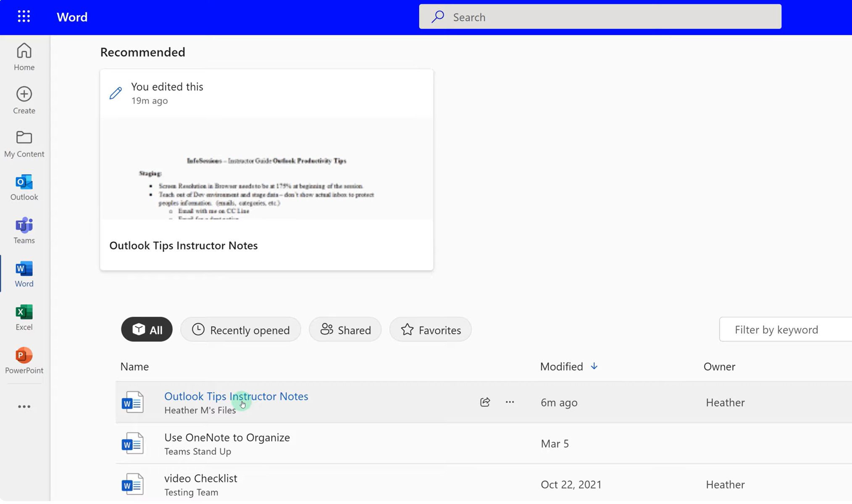The image size is (852, 504).
Task: Open more options for Outlook Tips Instructor Notes
Action: pos(510,402)
